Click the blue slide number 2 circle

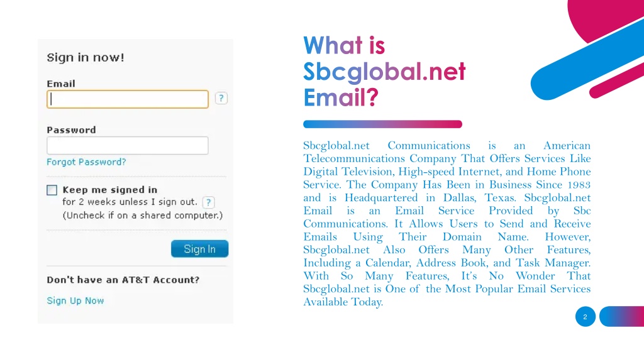coord(586,317)
